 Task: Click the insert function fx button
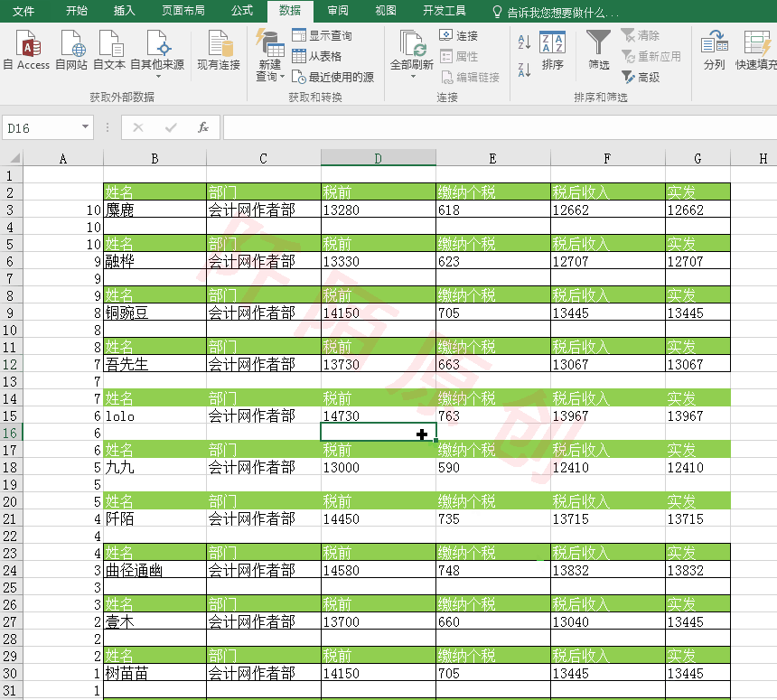coord(203,128)
